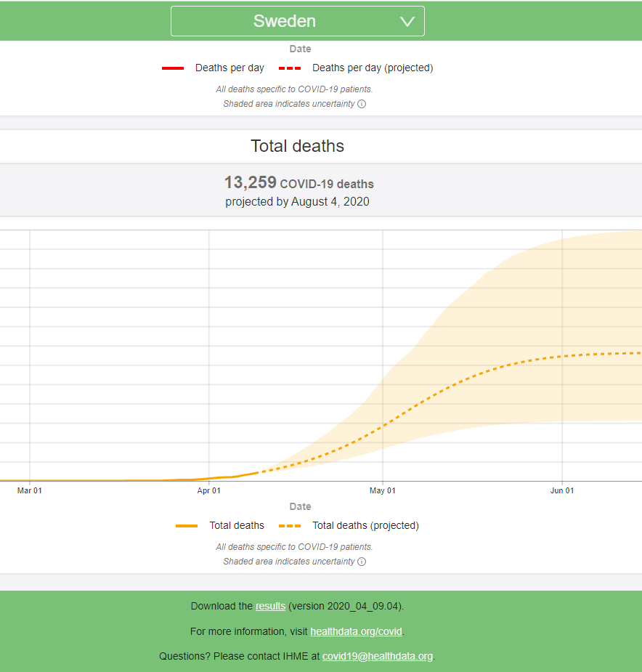
Task: Click the "13,259 COVID-19 deaths" projection figure
Action: [x=298, y=183]
